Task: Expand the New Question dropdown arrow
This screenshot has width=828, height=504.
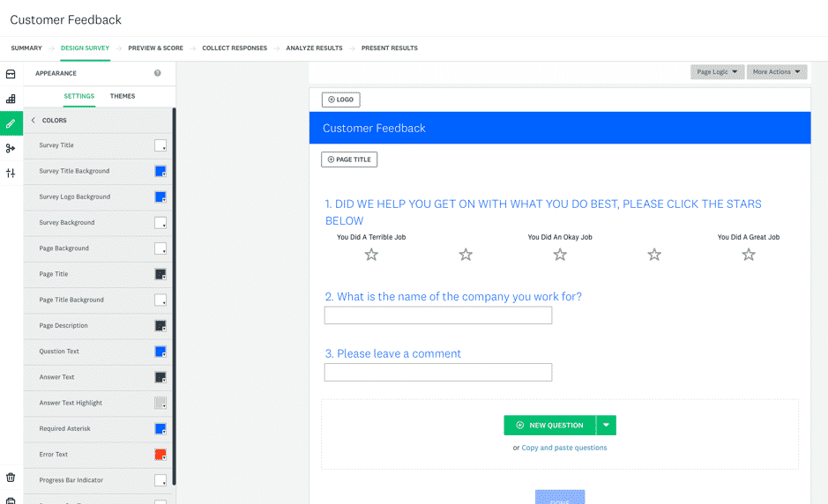Action: coord(606,426)
